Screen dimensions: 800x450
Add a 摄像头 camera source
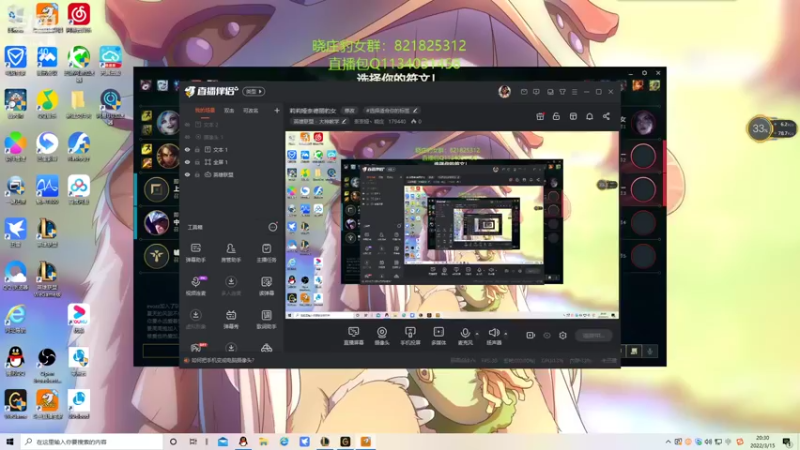pos(382,336)
